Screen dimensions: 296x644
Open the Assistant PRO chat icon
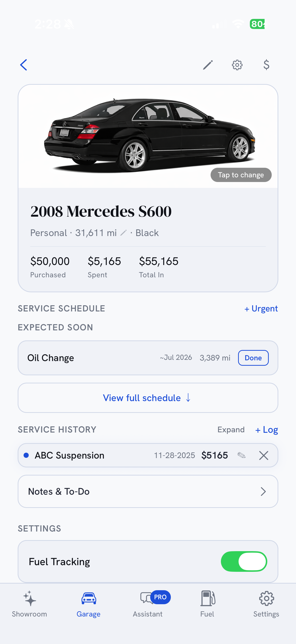[148, 604]
